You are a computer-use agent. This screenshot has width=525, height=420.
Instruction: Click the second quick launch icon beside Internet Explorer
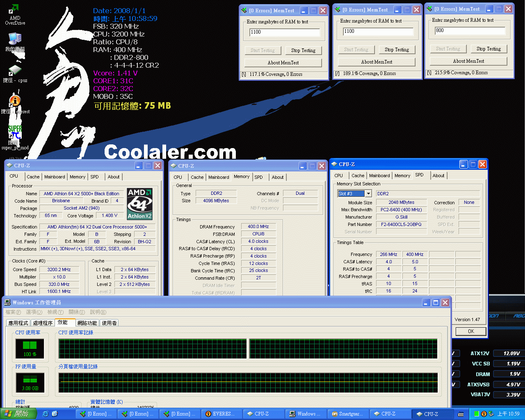click(x=55, y=414)
